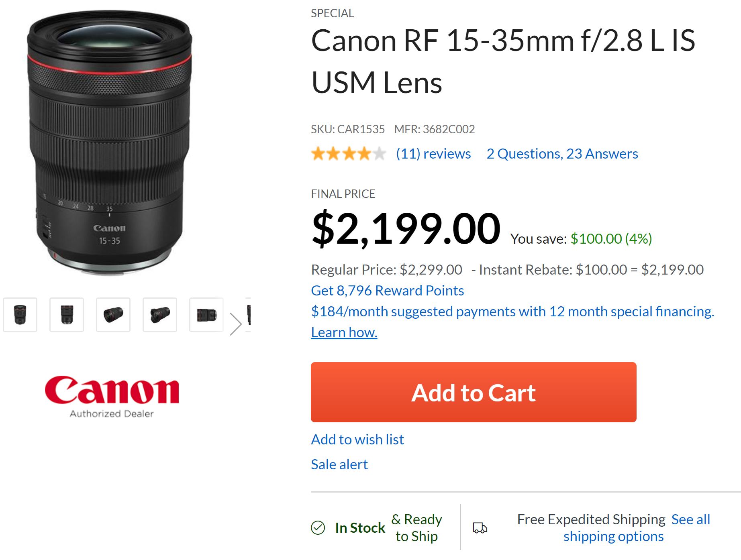The image size is (741, 560).
Task: Open the large main lens product image
Action: click(x=109, y=143)
